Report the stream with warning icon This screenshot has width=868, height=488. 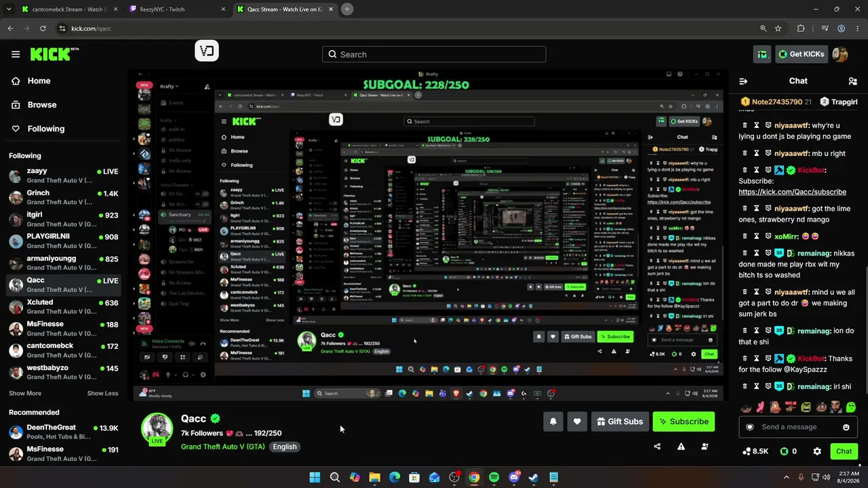click(681, 447)
